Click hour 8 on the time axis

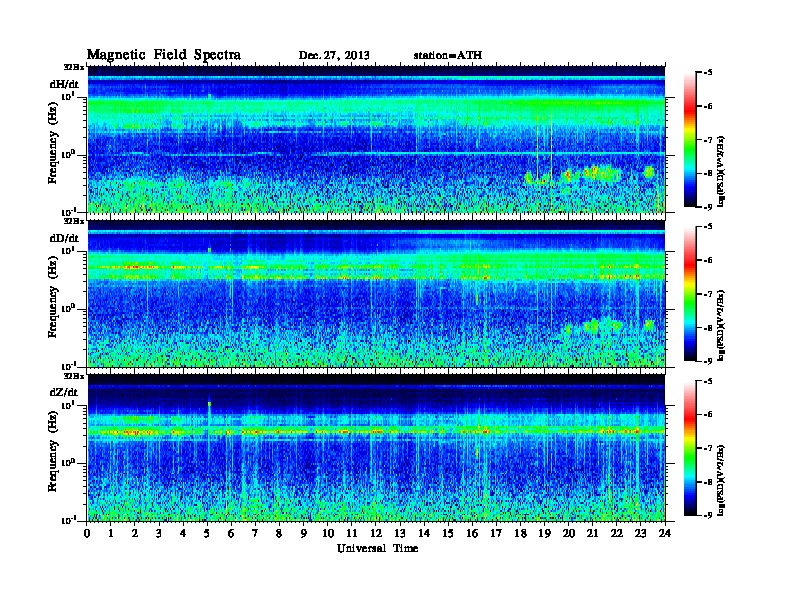pos(279,533)
